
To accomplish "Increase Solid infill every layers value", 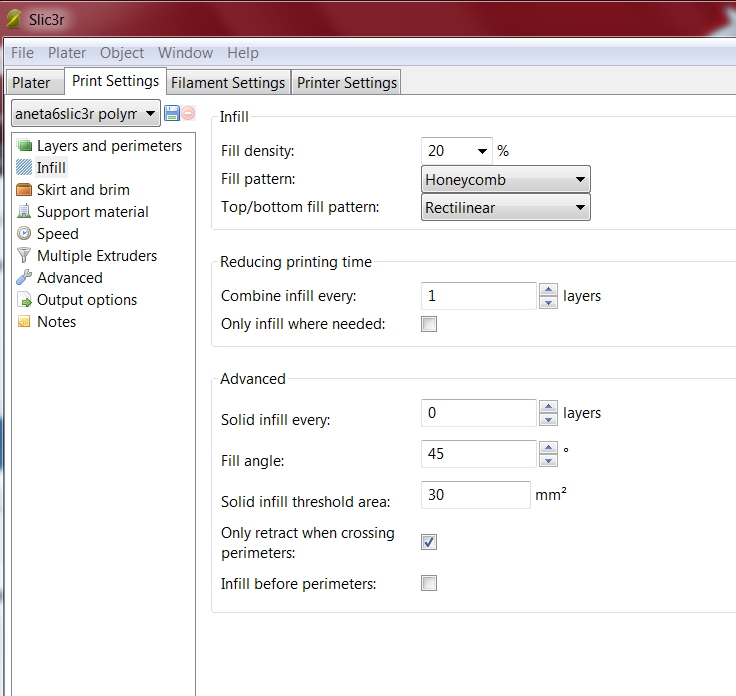I will pyautogui.click(x=548, y=406).
